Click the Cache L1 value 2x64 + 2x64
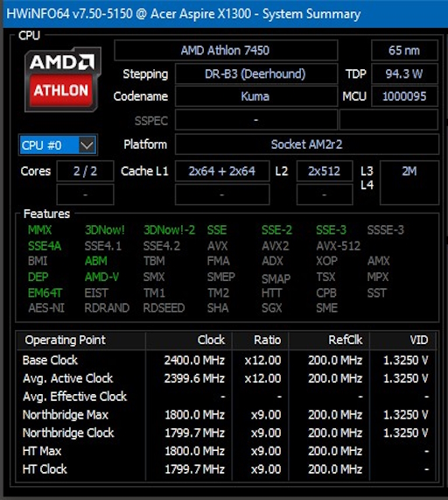 [222, 172]
